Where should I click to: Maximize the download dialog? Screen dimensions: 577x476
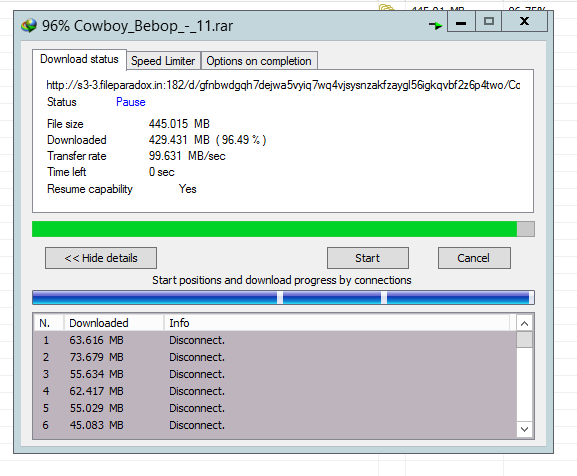(x=489, y=22)
